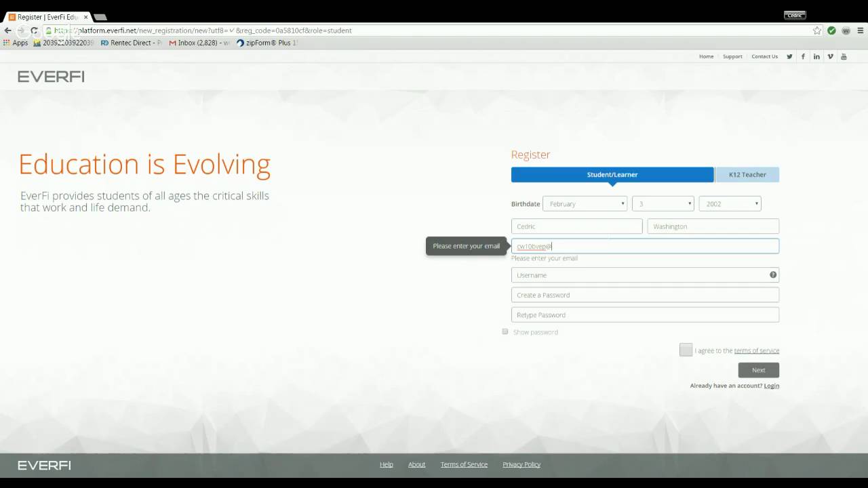Click the Username input field
The image size is (868, 488).
pos(645,274)
